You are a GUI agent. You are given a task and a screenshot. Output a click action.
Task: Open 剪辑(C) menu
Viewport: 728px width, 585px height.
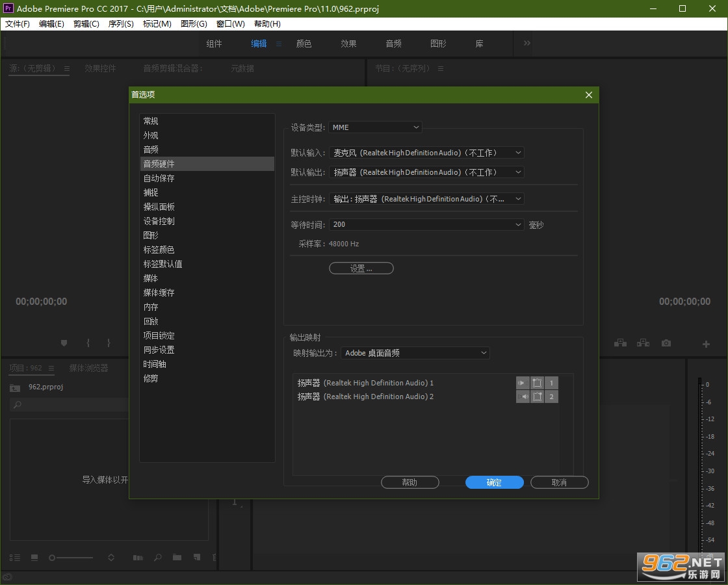click(x=86, y=24)
